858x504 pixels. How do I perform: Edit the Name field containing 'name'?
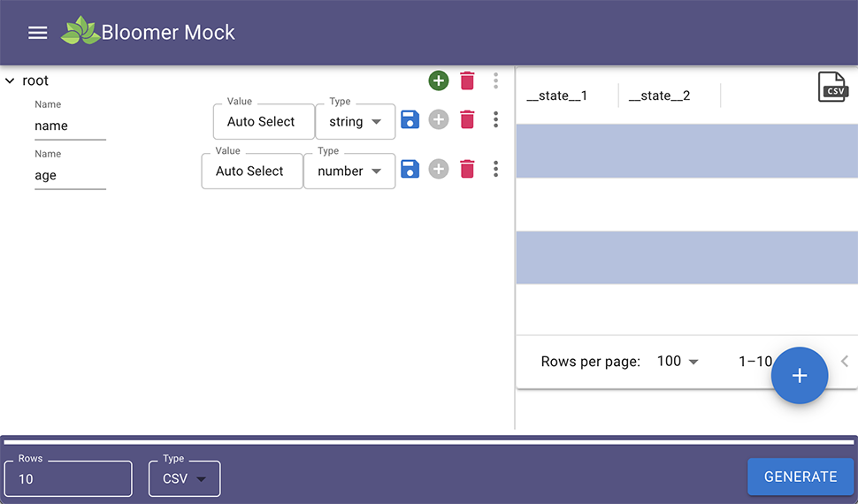point(70,126)
